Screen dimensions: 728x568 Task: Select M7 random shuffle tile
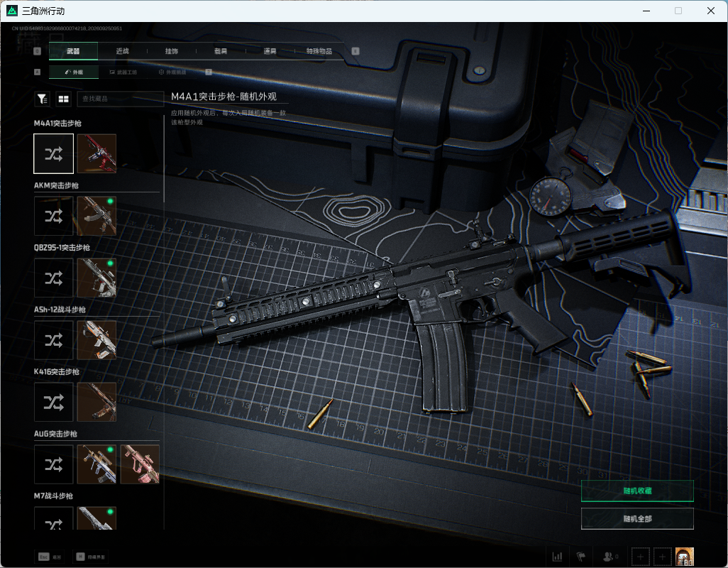pyautogui.click(x=54, y=518)
